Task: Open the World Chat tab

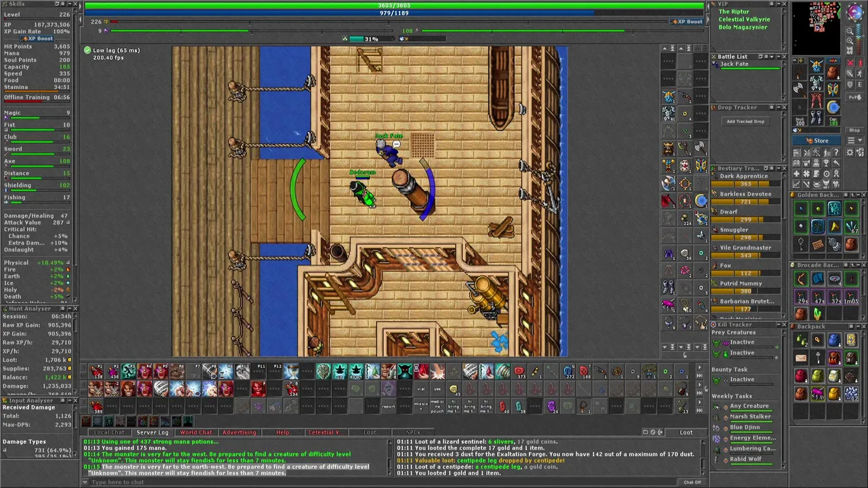Action: pos(196,432)
